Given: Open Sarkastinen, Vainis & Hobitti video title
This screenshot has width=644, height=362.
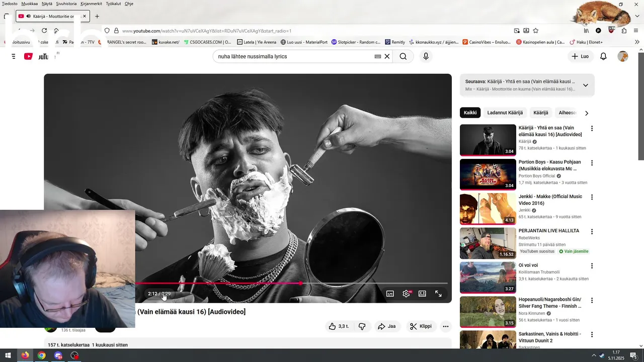Looking at the screenshot, I should click(550, 337).
